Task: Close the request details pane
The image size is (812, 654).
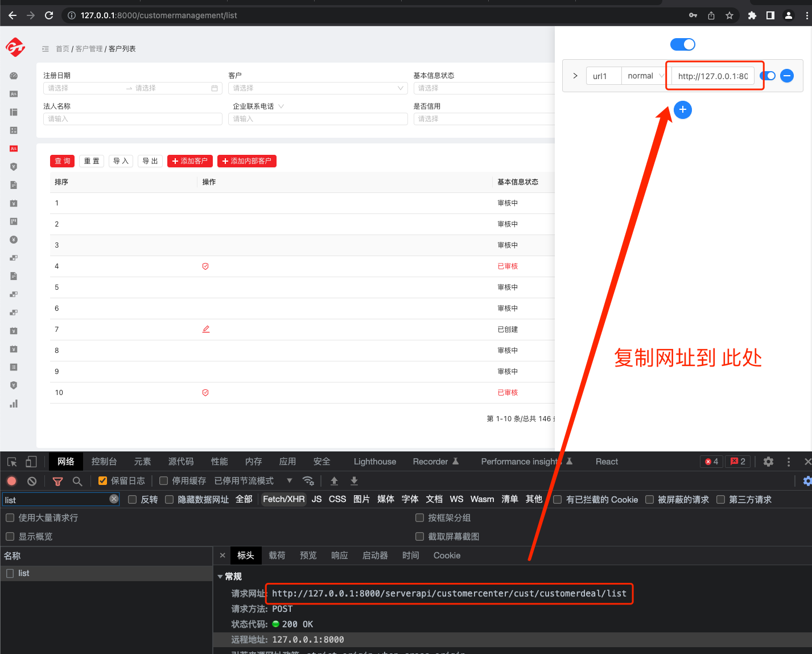Action: tap(222, 556)
